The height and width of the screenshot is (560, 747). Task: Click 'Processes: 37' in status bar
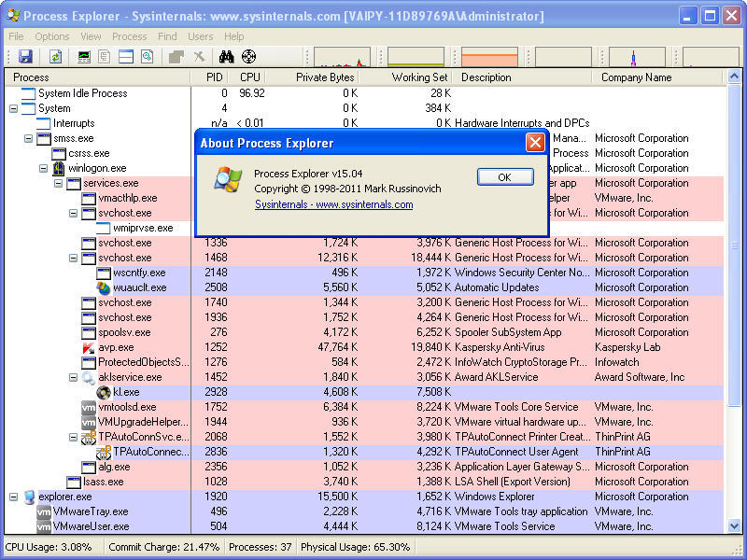261,547
